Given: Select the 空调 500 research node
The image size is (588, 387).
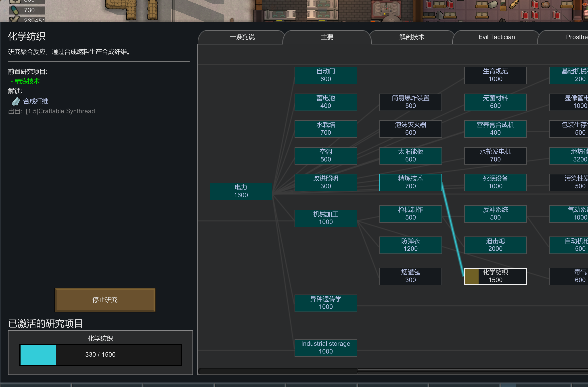Looking at the screenshot, I should (326, 156).
